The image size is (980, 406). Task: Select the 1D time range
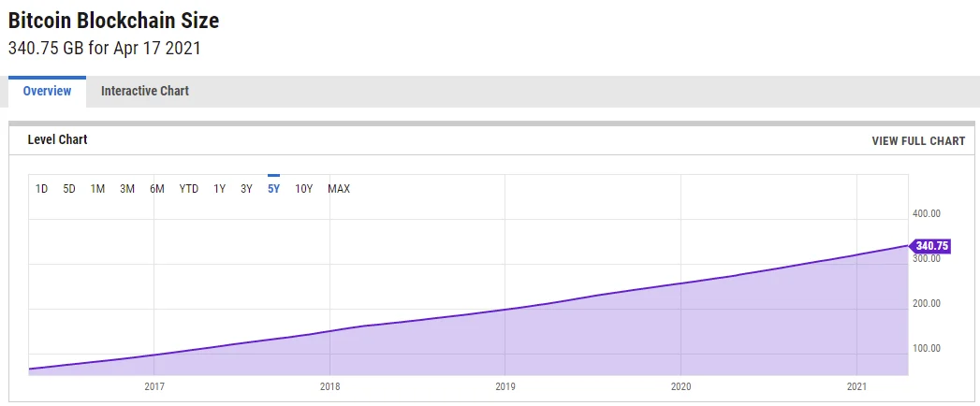click(x=42, y=189)
